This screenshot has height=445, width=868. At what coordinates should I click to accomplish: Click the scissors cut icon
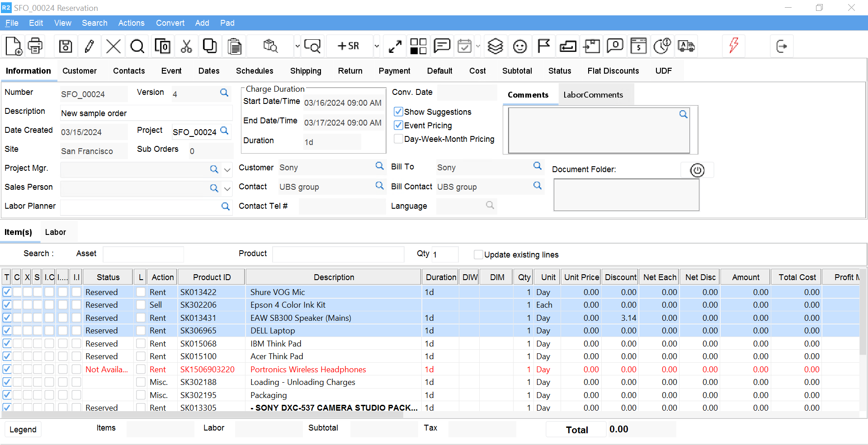[x=186, y=46]
